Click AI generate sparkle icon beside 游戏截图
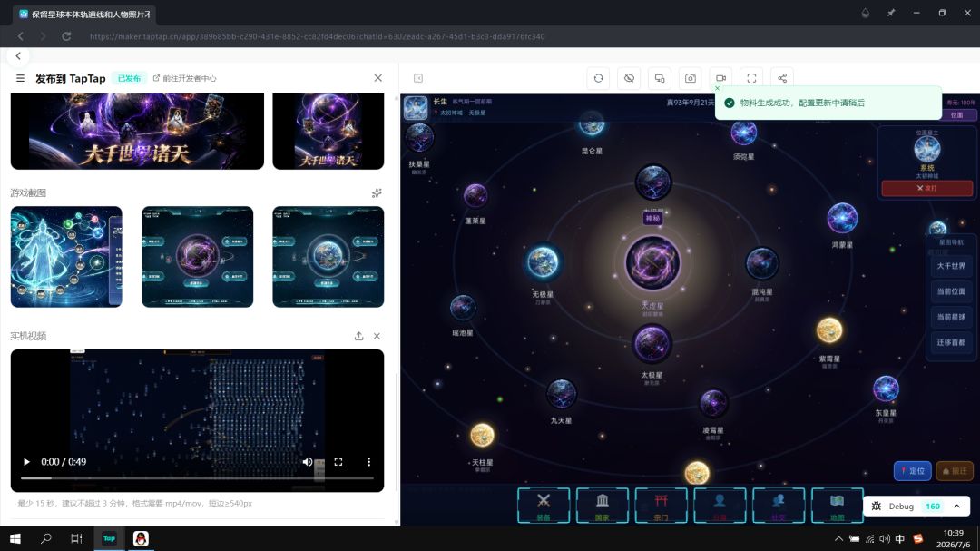This screenshot has height=551, width=980. 377,193
